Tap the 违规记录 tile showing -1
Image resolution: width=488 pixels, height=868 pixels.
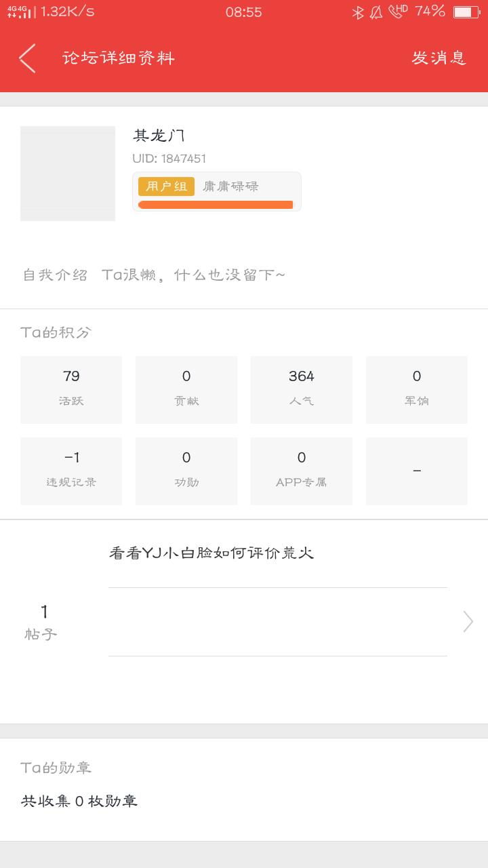(x=71, y=471)
